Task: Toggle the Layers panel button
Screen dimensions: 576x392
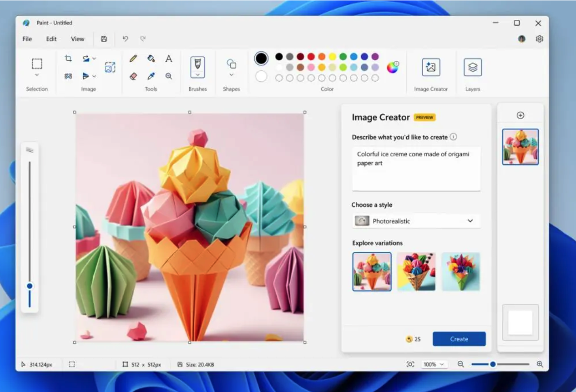Action: 473,67
